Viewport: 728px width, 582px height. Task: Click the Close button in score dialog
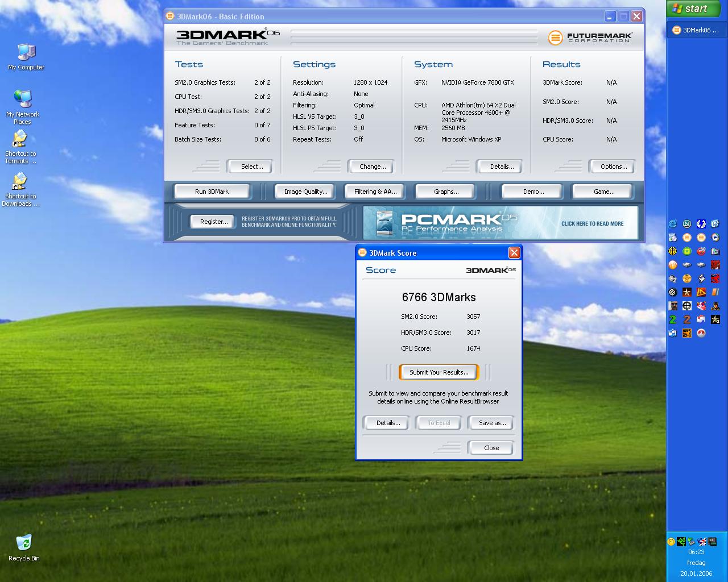(491, 448)
